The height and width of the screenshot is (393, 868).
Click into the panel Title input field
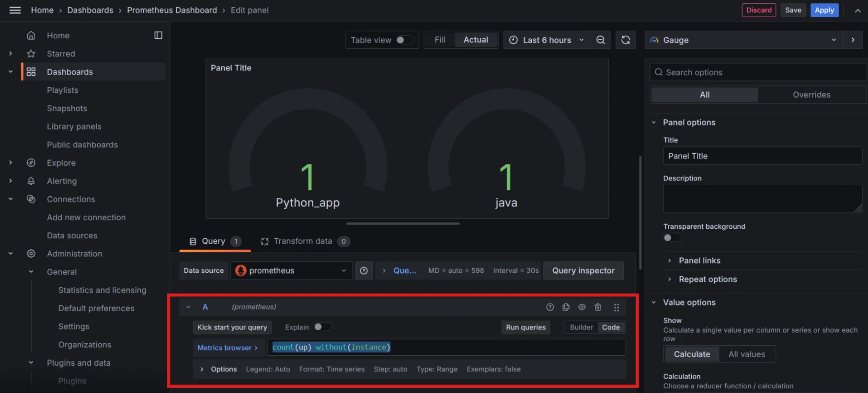[763, 156]
